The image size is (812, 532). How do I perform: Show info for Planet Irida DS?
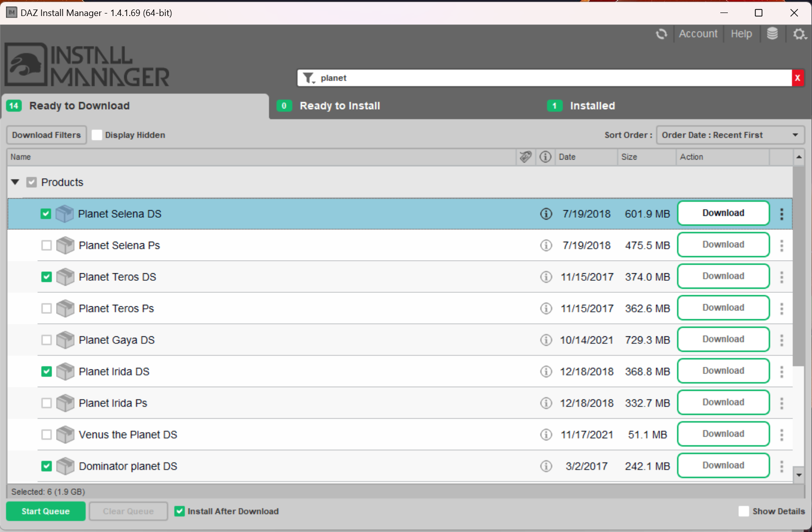(x=546, y=371)
